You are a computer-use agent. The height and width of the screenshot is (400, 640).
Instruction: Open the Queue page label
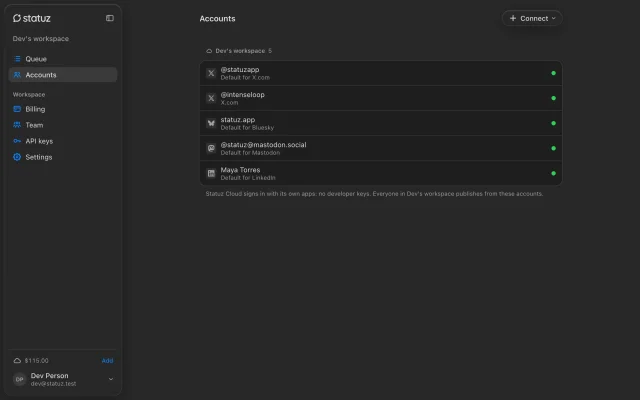click(x=36, y=59)
